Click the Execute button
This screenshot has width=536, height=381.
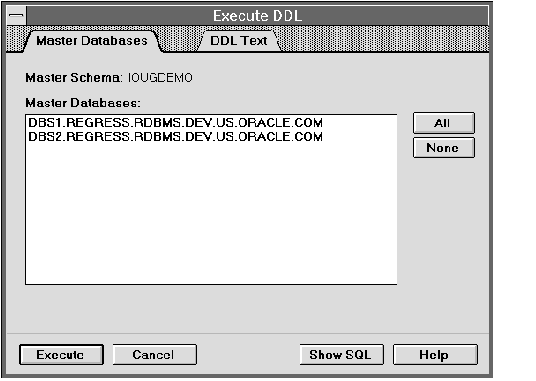[61, 355]
